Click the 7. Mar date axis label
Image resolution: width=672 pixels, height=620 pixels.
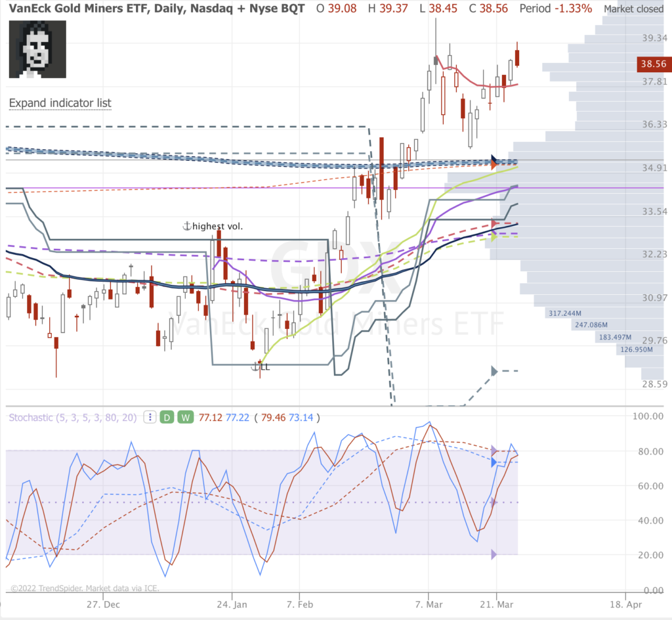point(429,604)
